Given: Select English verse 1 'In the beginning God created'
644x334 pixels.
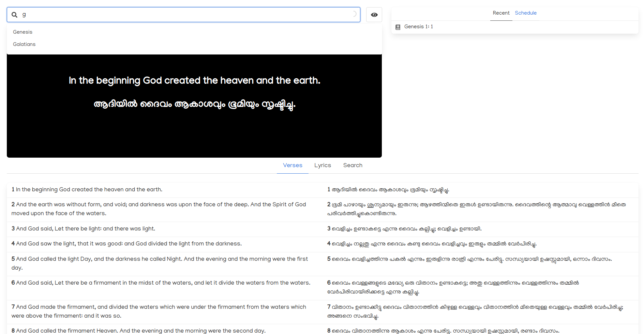Looking at the screenshot, I should click(165, 190).
